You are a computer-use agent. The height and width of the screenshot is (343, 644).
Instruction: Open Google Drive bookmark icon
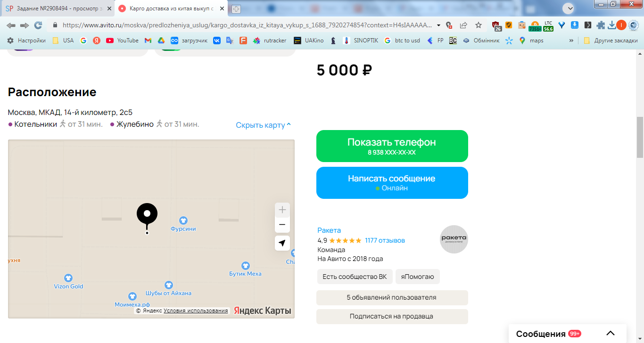click(161, 41)
